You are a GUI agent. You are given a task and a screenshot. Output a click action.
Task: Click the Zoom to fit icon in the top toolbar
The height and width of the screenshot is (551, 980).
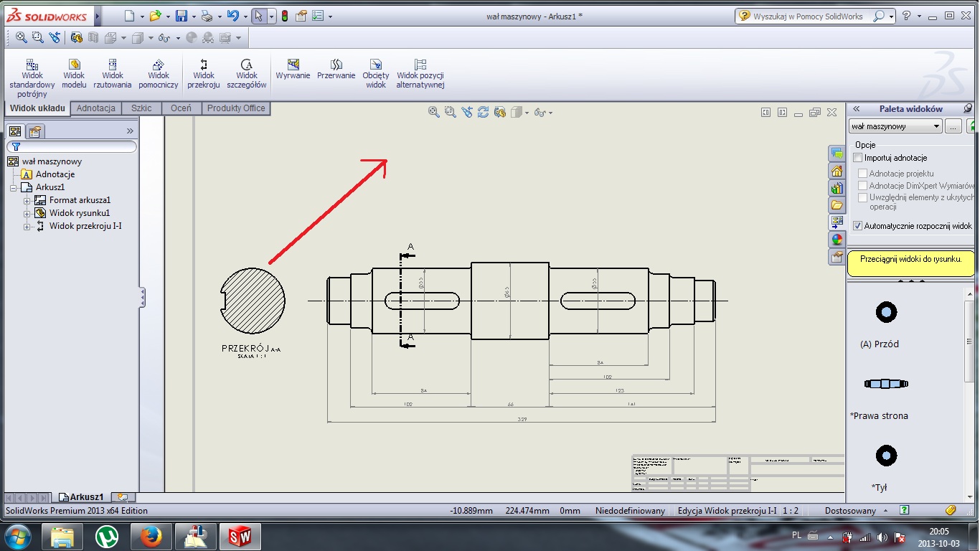pos(21,37)
